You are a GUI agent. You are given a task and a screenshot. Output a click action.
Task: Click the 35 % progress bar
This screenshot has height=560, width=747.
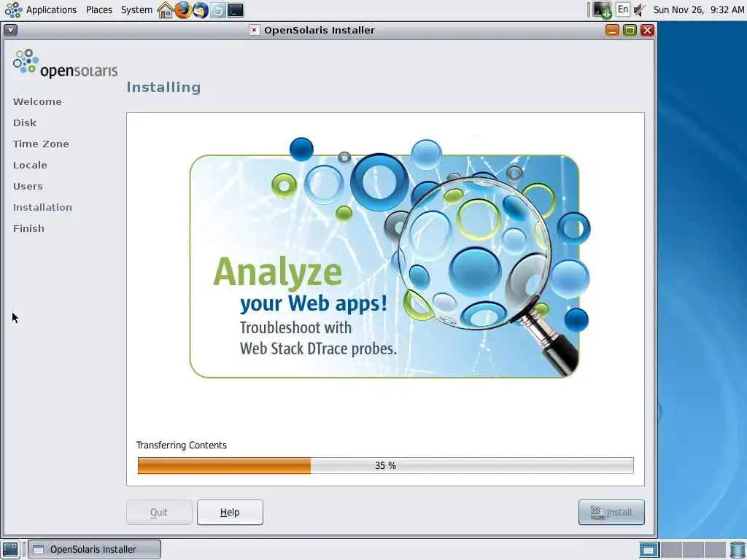click(385, 466)
